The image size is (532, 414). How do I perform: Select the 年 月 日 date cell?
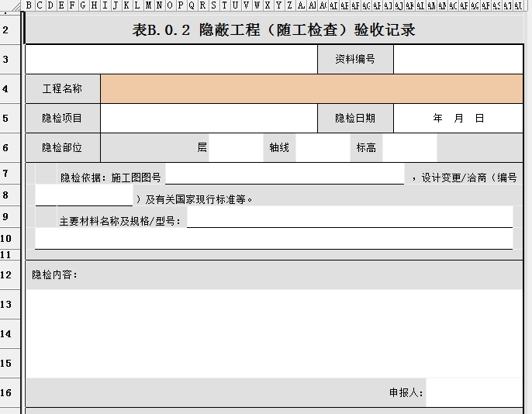(x=458, y=118)
